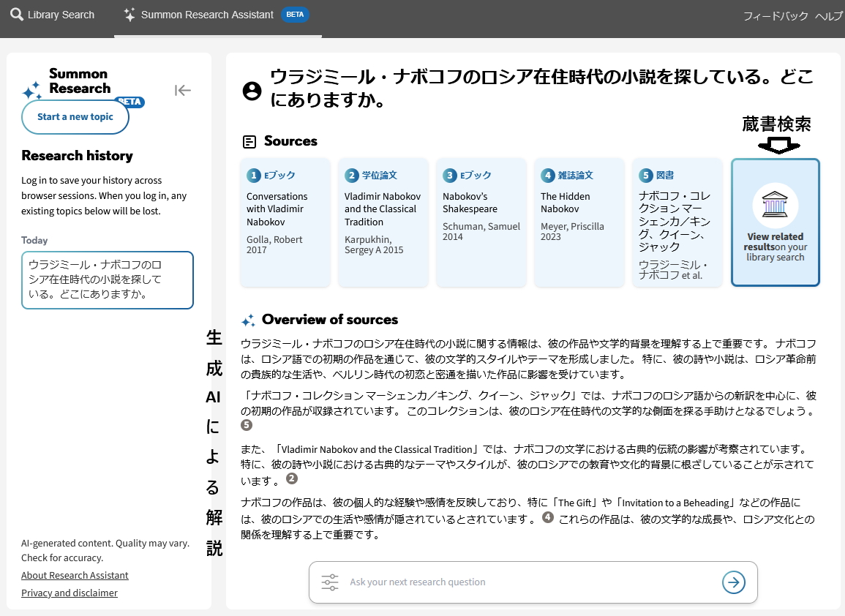The image size is (845, 616).
Task: Open filter settings sliders icon in the question box
Action: (330, 582)
